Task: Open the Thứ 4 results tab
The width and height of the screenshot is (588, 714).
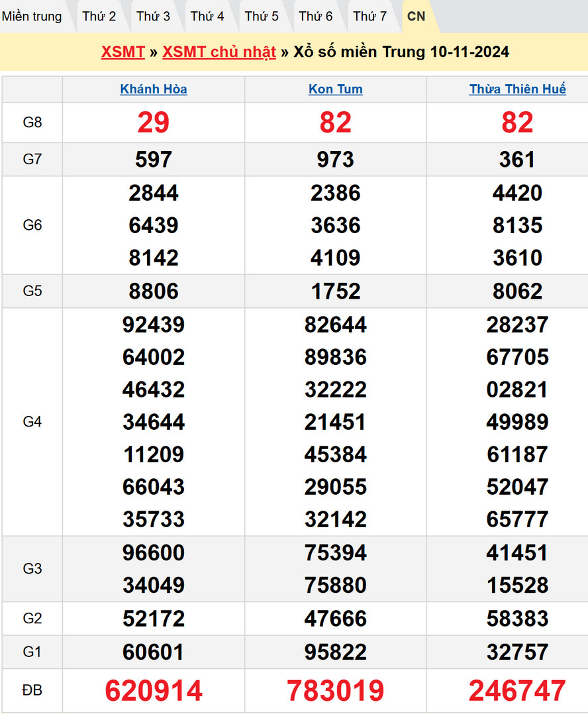Action: pyautogui.click(x=207, y=17)
